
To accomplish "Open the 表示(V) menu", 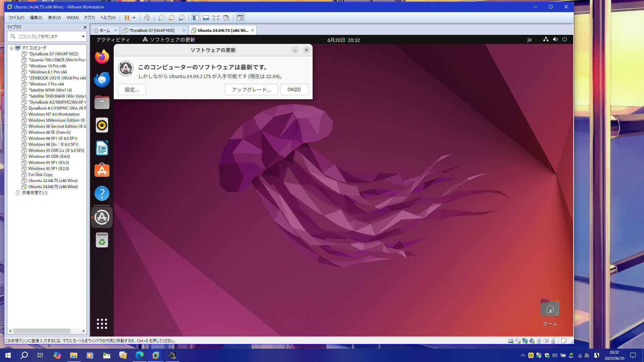I will click(54, 18).
